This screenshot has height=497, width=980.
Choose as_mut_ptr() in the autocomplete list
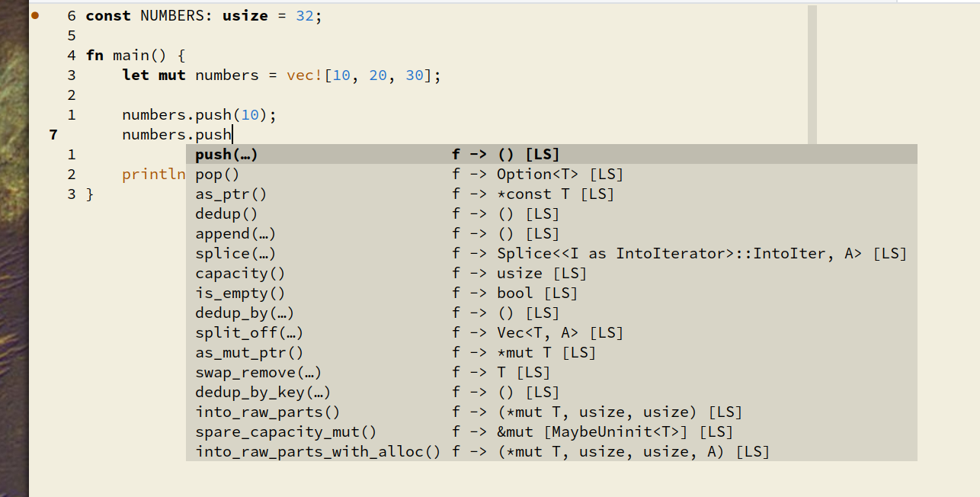[552, 353]
